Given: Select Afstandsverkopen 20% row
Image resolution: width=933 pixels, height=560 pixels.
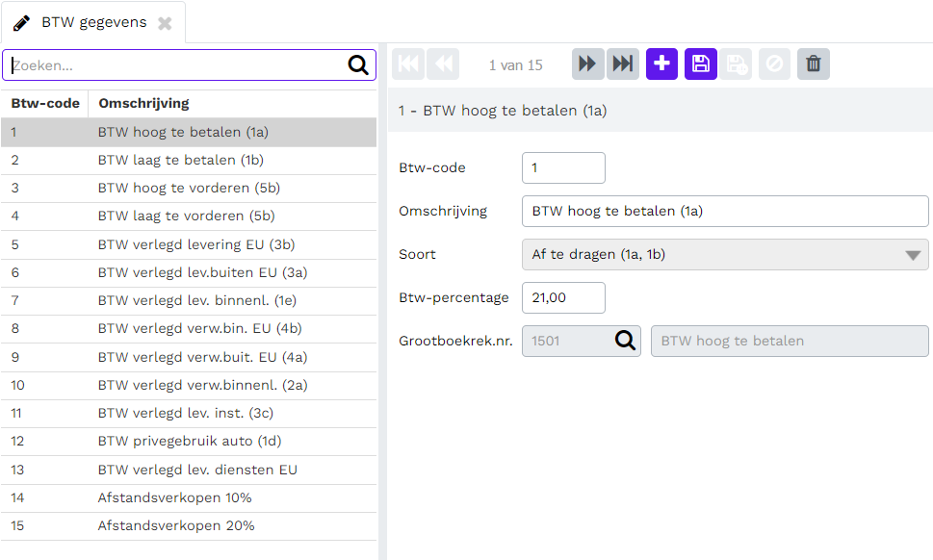Looking at the screenshot, I should pos(189,526).
